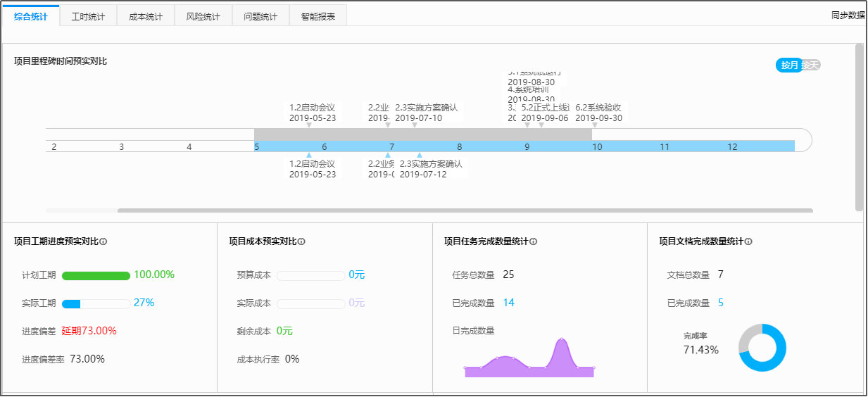The width and height of the screenshot is (868, 397).
Task: Click the 日完成数量 purple area chart
Action: coord(529,359)
